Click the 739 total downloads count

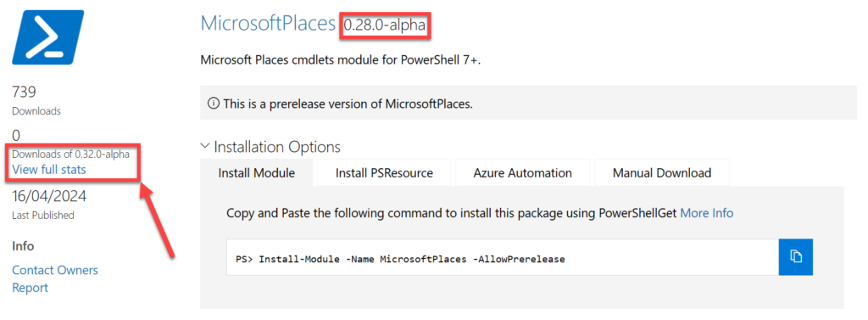24,92
